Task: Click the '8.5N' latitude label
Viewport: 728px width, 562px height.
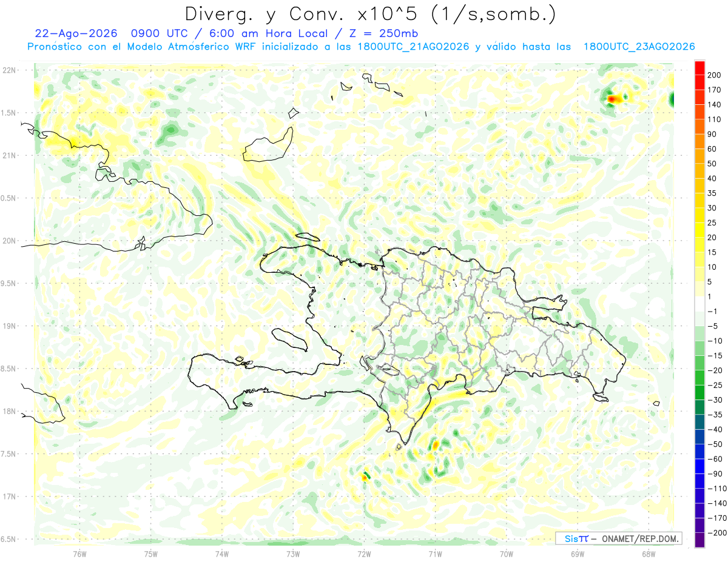Action: (x=9, y=369)
